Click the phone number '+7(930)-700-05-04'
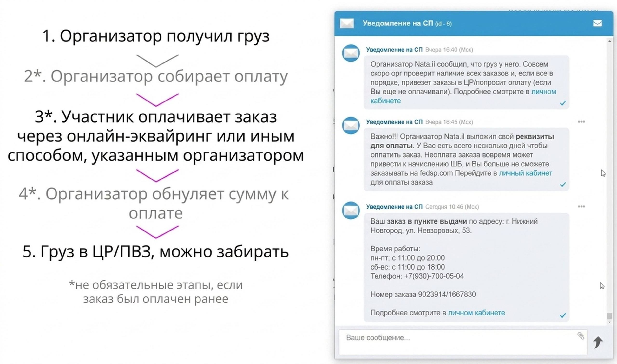 tap(434, 276)
